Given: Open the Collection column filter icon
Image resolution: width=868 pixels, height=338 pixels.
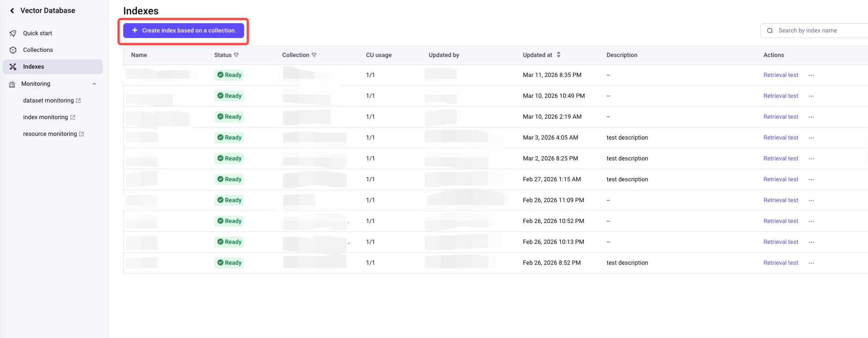Looking at the screenshot, I should pos(314,55).
